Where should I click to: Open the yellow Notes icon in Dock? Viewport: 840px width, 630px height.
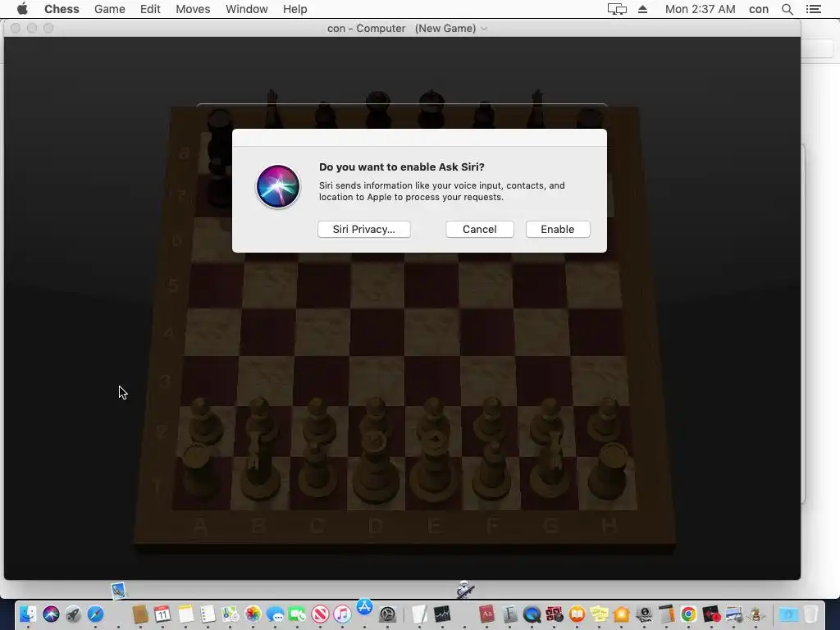tap(185, 614)
